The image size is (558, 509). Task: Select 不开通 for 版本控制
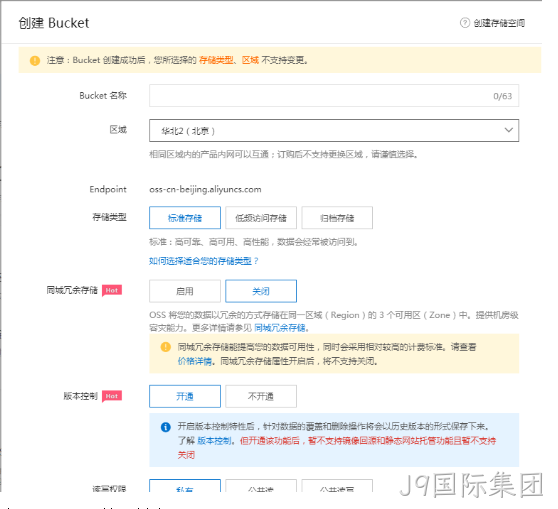(261, 396)
